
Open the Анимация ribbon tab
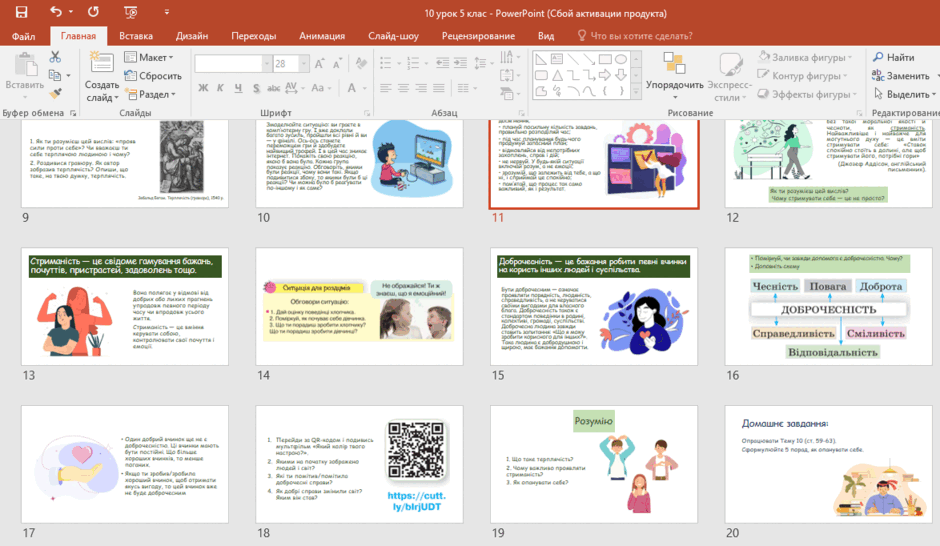point(322,36)
